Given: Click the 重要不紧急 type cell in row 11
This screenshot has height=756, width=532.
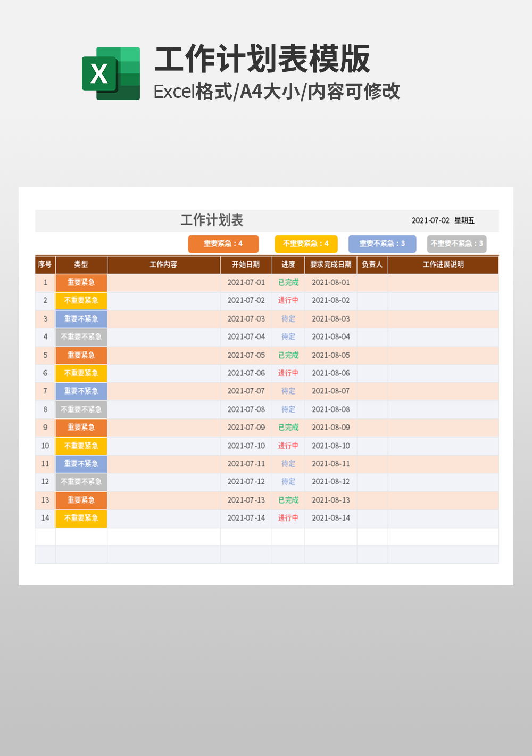Looking at the screenshot, I should (81, 464).
